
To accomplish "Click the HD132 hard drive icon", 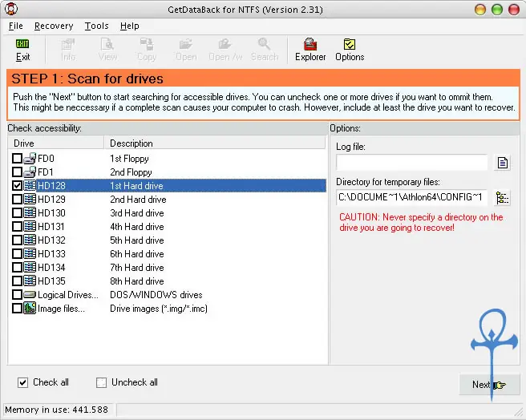I will tap(30, 240).
